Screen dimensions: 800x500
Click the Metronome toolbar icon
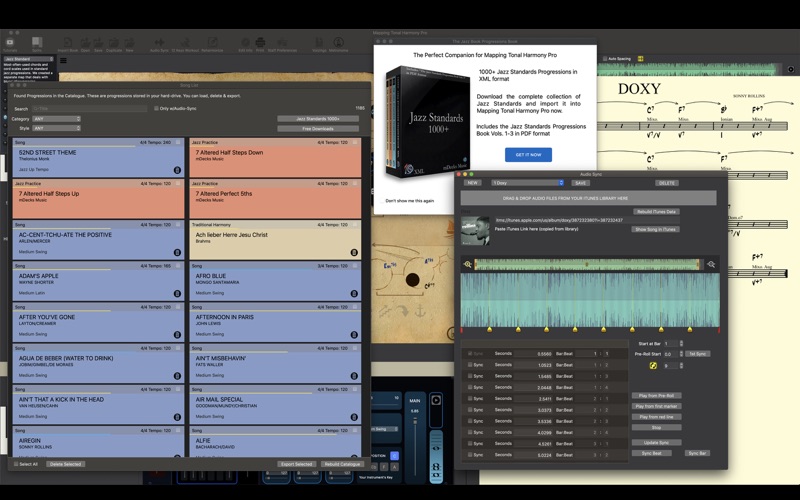coord(338,43)
